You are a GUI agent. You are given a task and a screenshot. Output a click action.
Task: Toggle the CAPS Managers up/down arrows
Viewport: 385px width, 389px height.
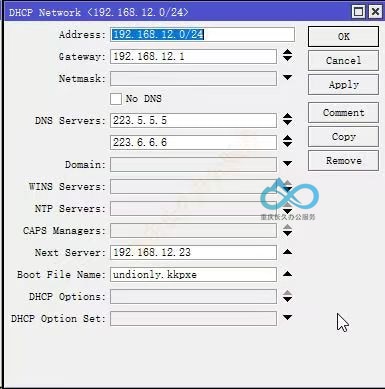(x=287, y=230)
